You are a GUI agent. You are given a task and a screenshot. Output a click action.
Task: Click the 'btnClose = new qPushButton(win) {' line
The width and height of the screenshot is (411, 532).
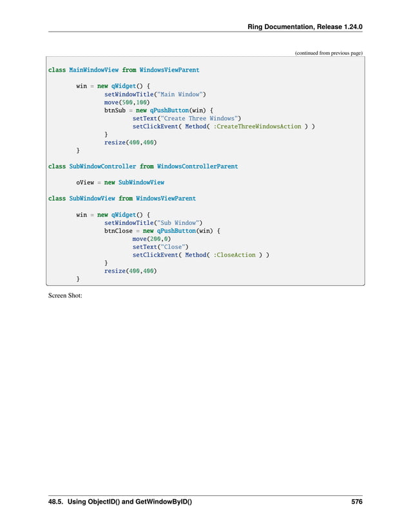coord(162,231)
